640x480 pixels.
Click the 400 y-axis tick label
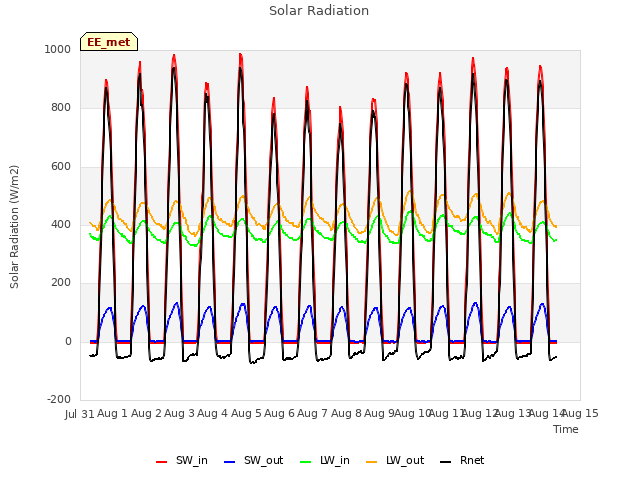pyautogui.click(x=61, y=224)
